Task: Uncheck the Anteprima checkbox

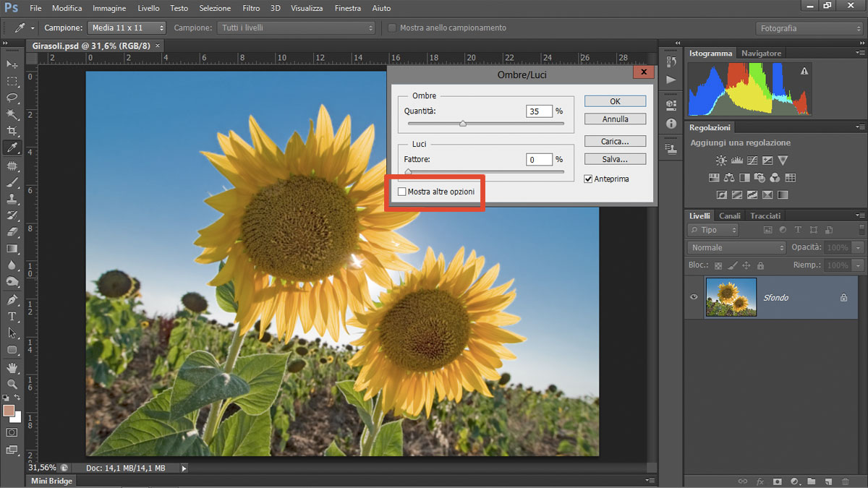Action: [589, 179]
